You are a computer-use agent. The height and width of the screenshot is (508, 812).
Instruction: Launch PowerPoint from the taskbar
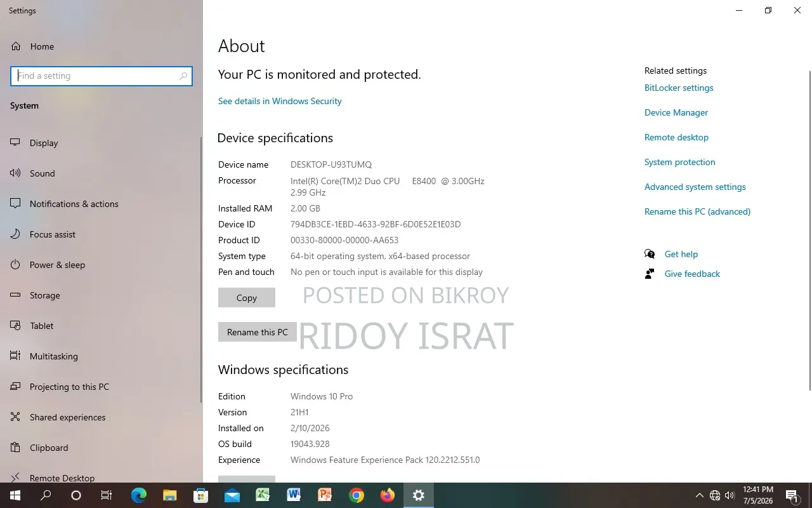pyautogui.click(x=325, y=495)
